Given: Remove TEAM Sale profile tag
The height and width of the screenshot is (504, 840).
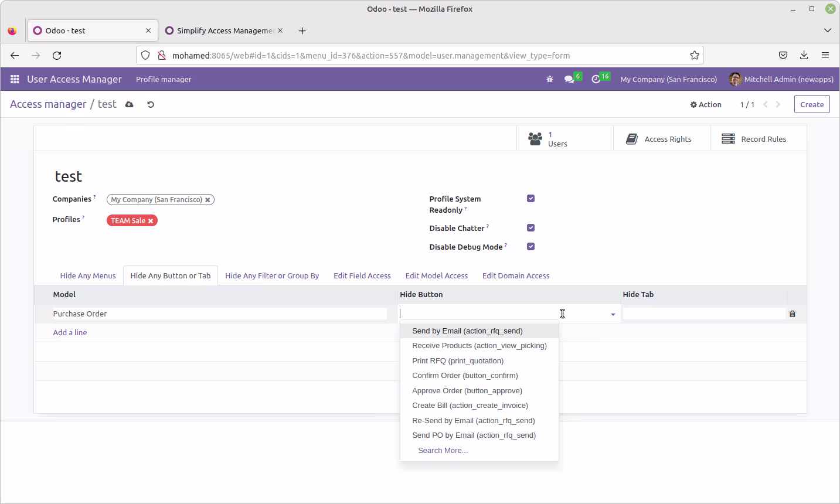Looking at the screenshot, I should click(151, 221).
